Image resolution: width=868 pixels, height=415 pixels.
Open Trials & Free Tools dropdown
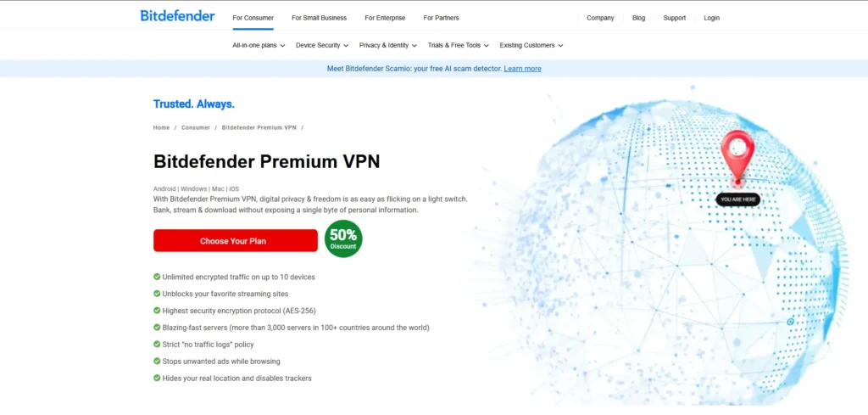coord(458,46)
